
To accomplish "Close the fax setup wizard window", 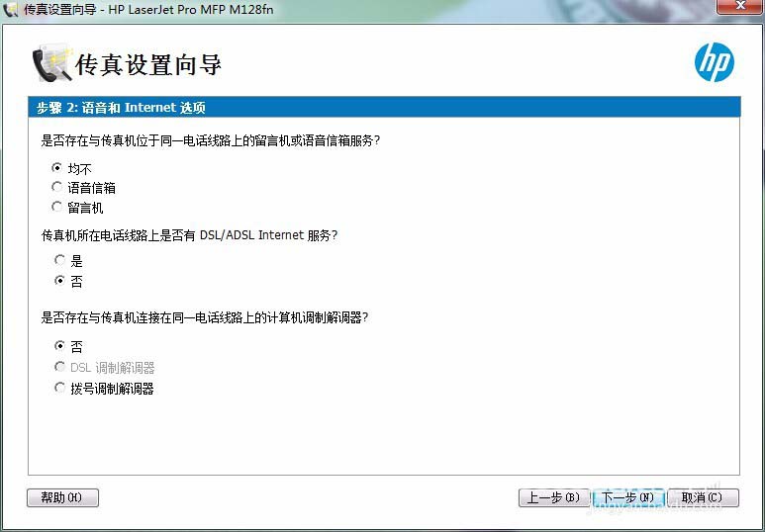I will 740,6.
